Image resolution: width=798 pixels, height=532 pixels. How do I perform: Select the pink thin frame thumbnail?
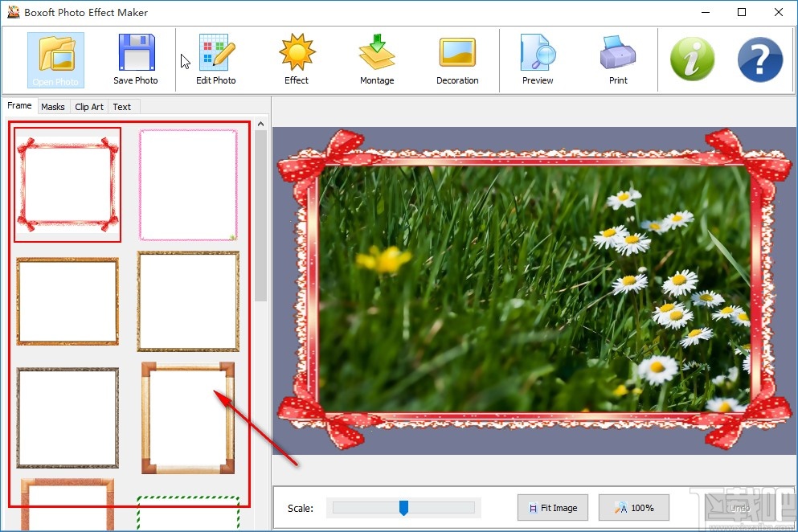click(x=188, y=184)
